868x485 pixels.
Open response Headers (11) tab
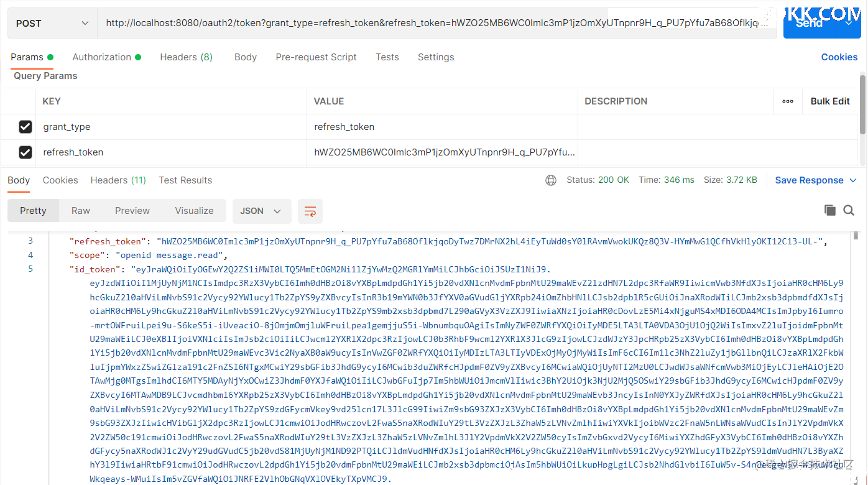(118, 180)
